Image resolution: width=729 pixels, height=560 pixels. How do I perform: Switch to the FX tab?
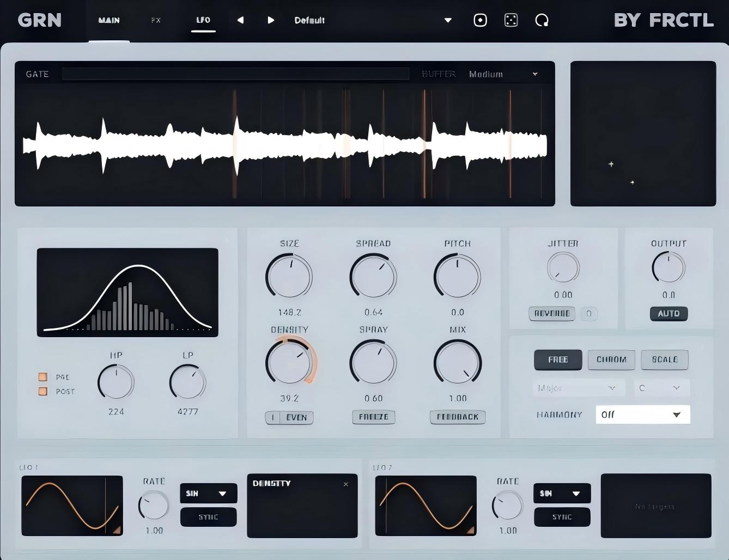156,20
